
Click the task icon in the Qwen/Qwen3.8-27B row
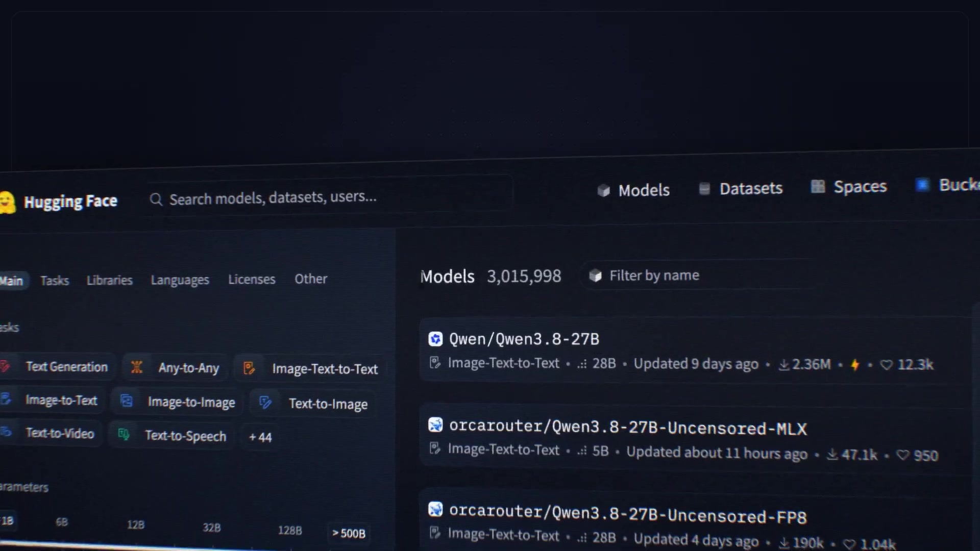[x=435, y=363]
